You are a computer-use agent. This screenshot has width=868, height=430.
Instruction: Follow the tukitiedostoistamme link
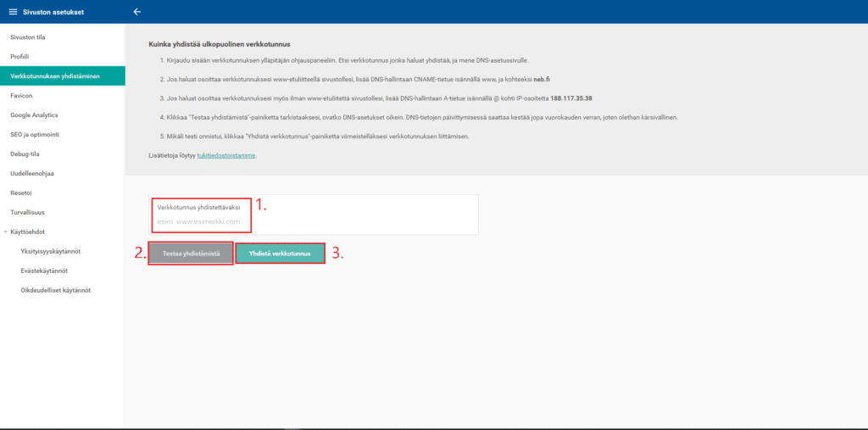click(x=225, y=156)
